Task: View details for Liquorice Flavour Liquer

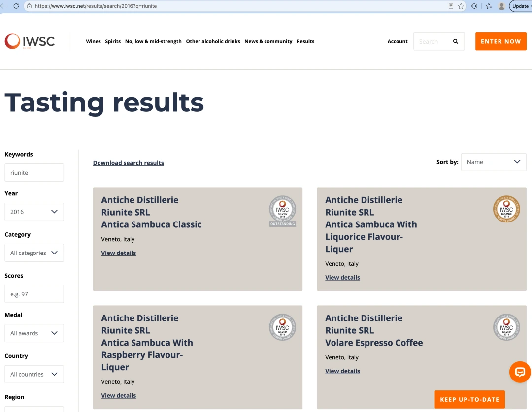Action: [x=342, y=278]
